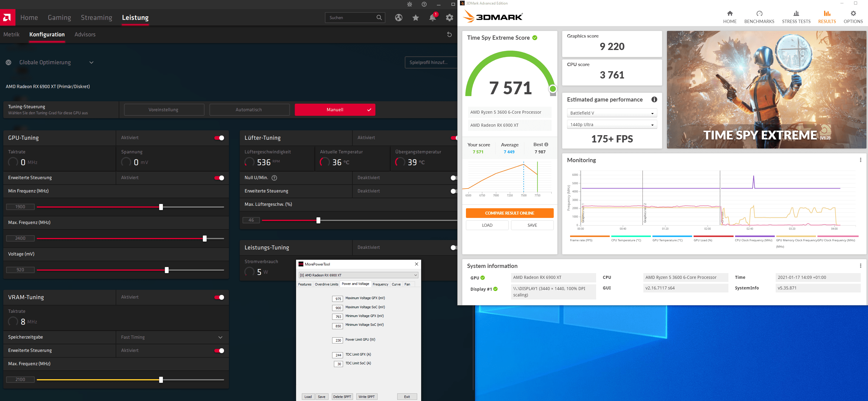Click the Max. Frequenz GPU slider handle
Image resolution: width=868 pixels, height=401 pixels.
point(205,239)
